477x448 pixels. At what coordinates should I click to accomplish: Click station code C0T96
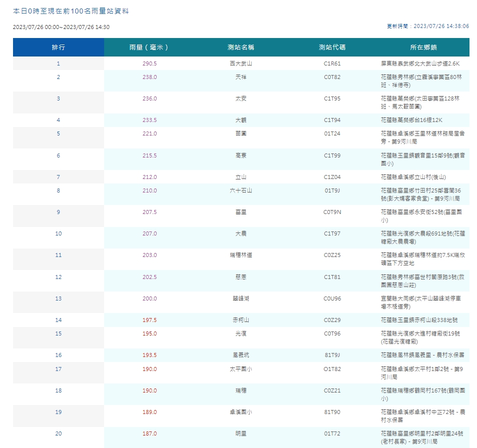pos(332,333)
